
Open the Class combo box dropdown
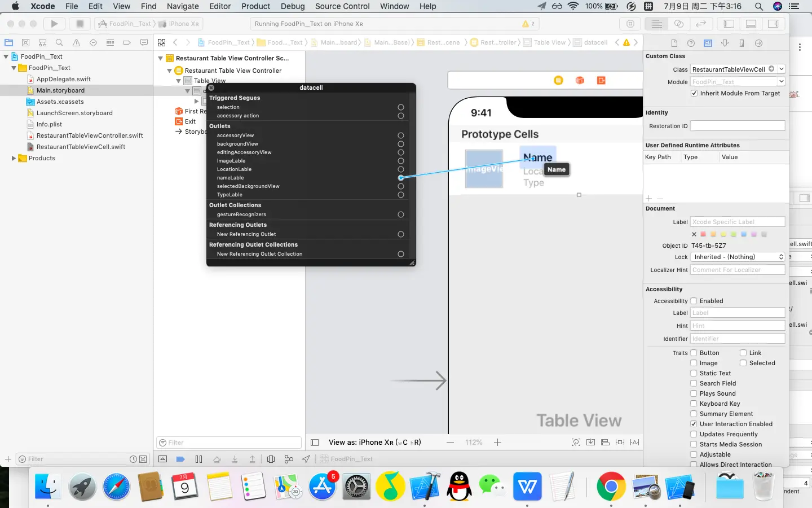pyautogui.click(x=782, y=69)
